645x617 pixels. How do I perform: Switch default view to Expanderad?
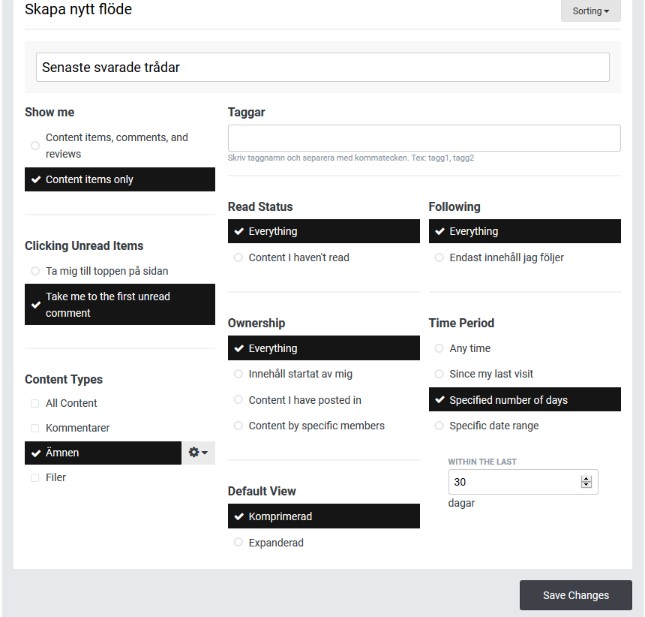(x=275, y=542)
